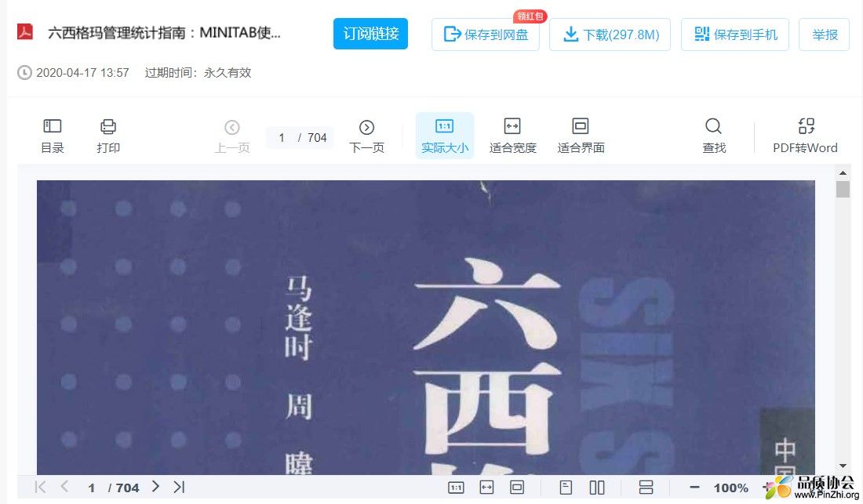This screenshot has height=504, width=863.
Task: Click the file title 六西格玛管理统计指南
Action: point(164,33)
